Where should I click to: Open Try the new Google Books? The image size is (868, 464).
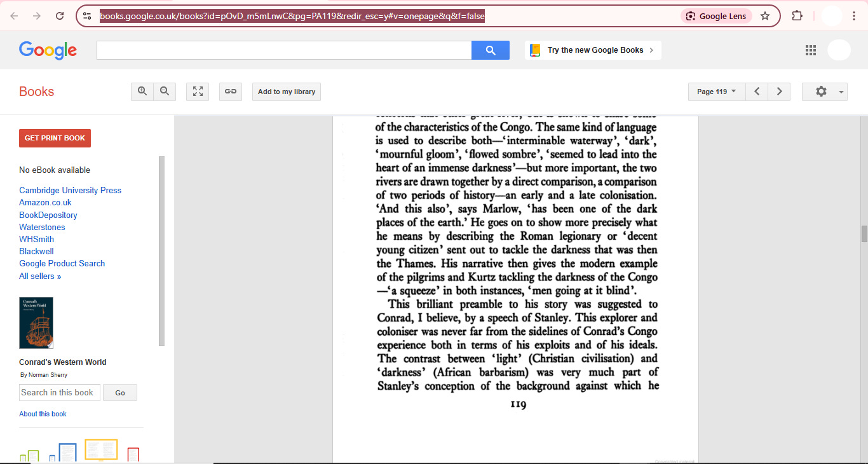(593, 50)
